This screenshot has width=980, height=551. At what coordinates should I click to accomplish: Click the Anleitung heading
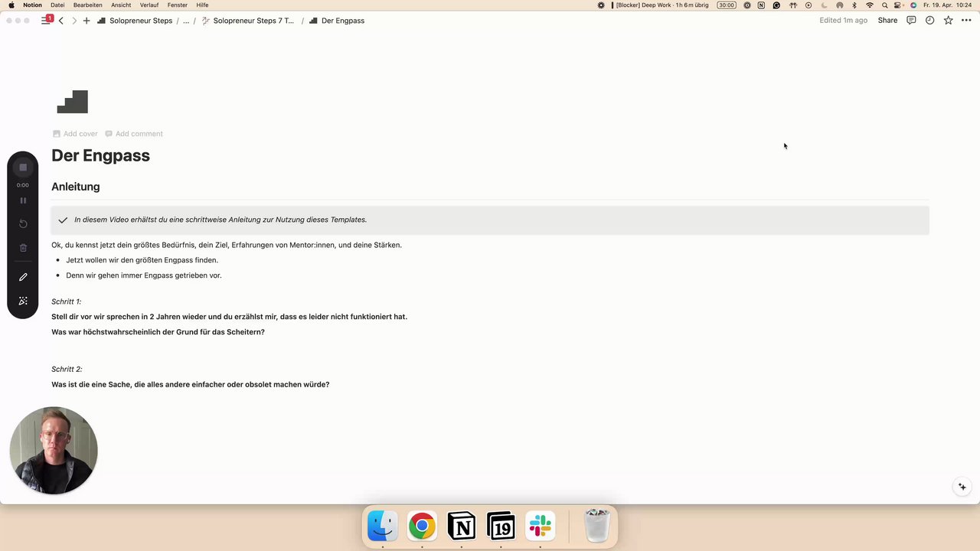click(x=76, y=187)
